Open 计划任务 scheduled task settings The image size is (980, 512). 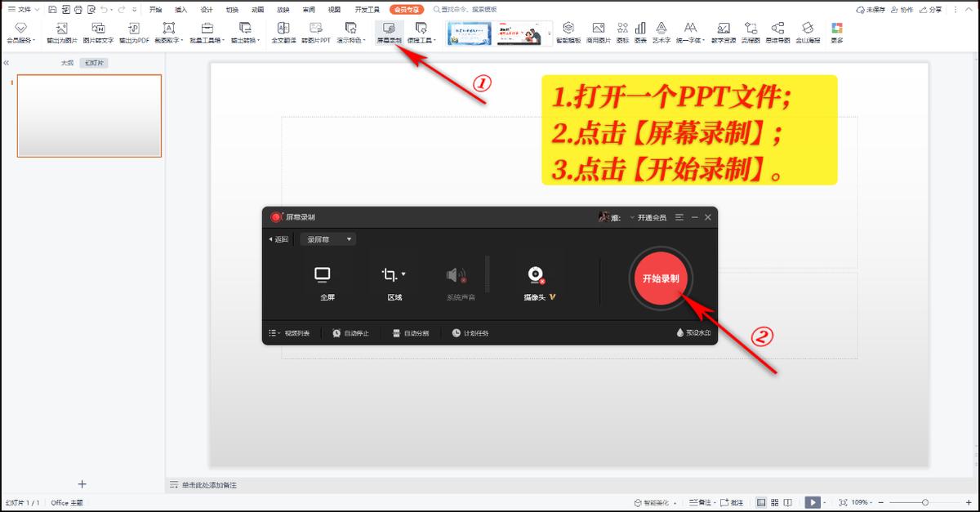click(x=472, y=333)
